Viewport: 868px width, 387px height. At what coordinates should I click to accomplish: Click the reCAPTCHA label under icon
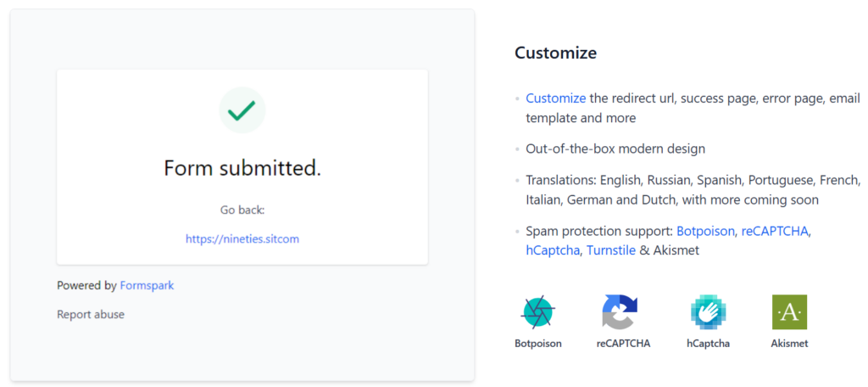point(623,343)
